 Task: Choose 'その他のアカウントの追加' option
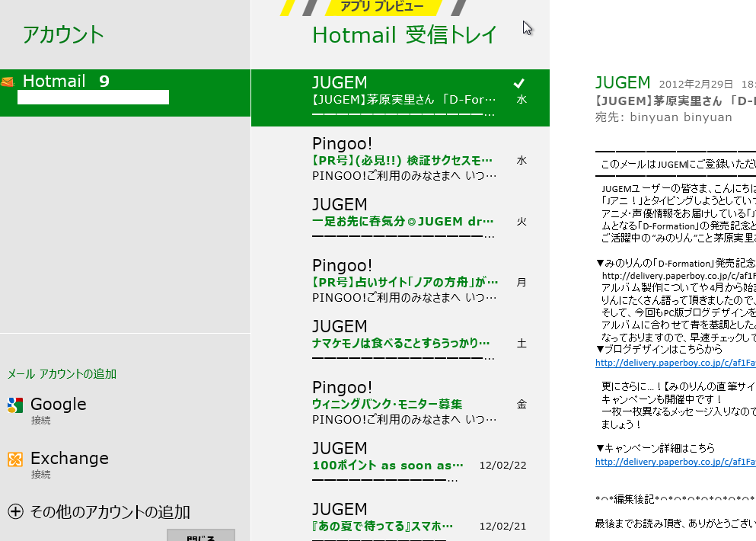(x=110, y=512)
